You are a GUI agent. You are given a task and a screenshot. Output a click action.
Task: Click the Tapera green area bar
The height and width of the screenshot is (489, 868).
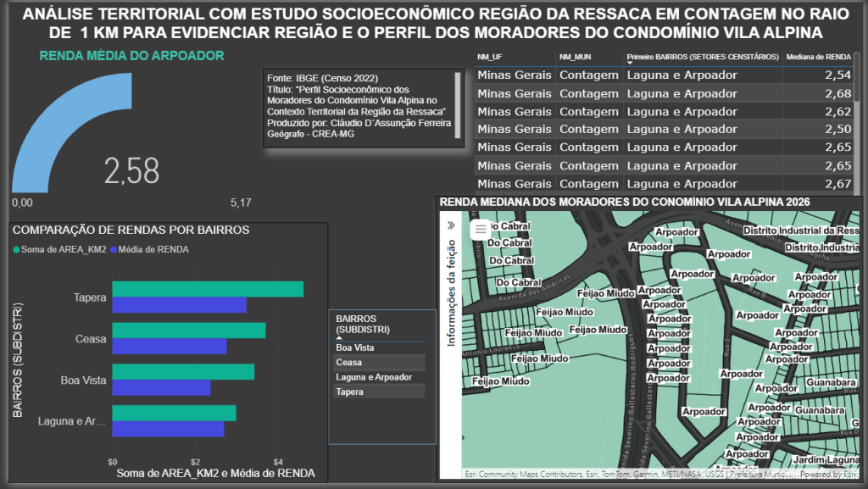(x=208, y=289)
